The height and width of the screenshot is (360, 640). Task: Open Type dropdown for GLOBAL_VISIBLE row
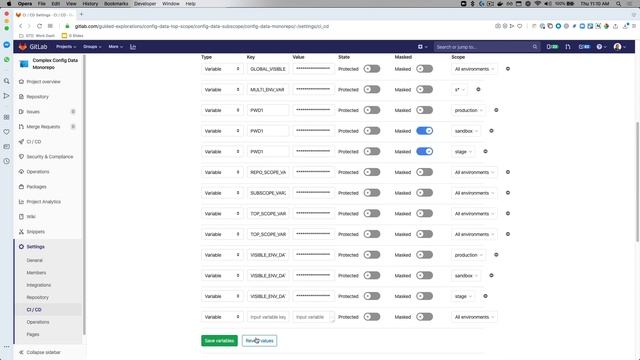[x=222, y=69]
